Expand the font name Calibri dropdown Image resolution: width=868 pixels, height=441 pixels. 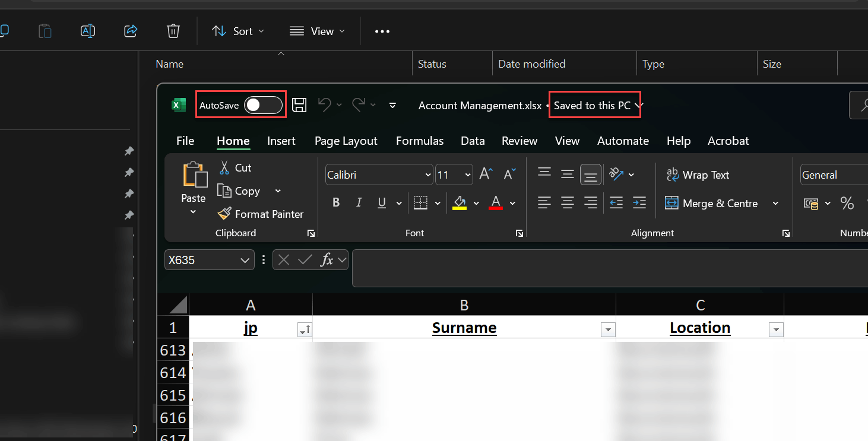point(428,175)
